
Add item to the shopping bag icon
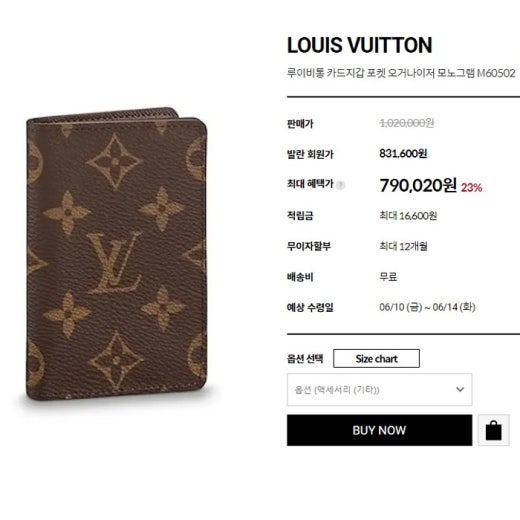[x=493, y=430]
